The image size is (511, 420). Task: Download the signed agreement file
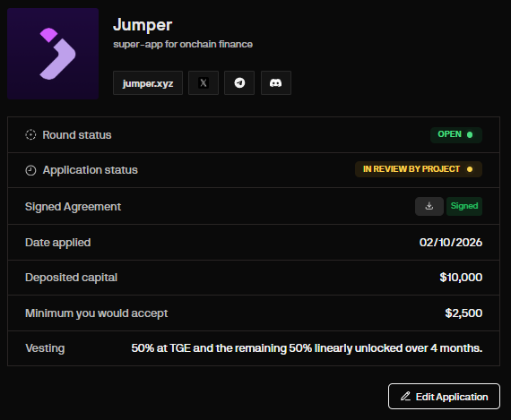click(429, 206)
